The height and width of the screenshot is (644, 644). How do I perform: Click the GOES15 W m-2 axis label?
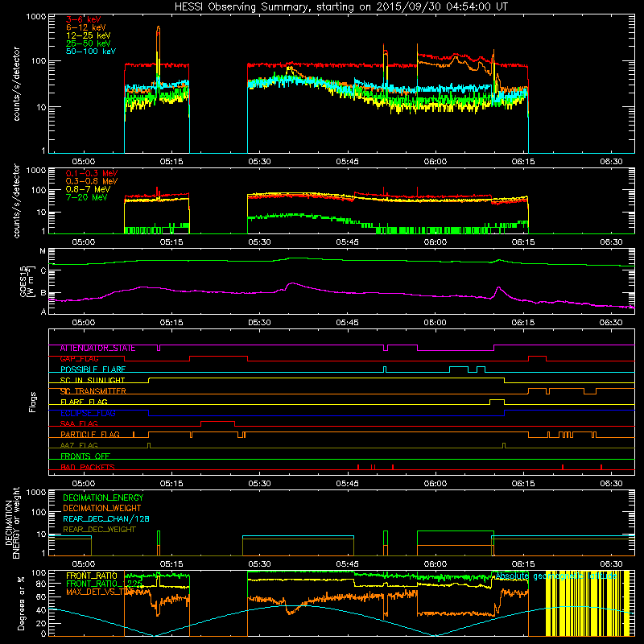[x=27, y=281]
